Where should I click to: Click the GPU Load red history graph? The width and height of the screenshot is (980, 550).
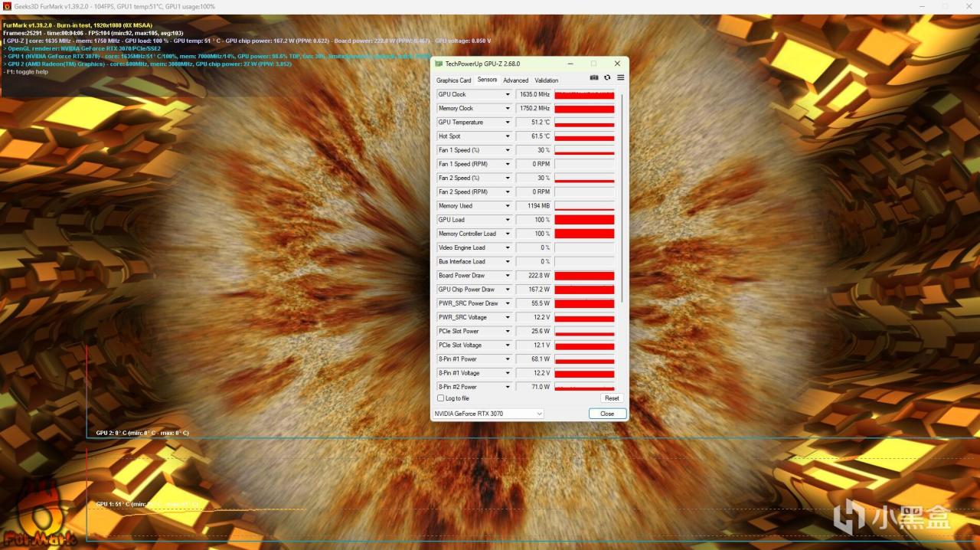click(584, 220)
